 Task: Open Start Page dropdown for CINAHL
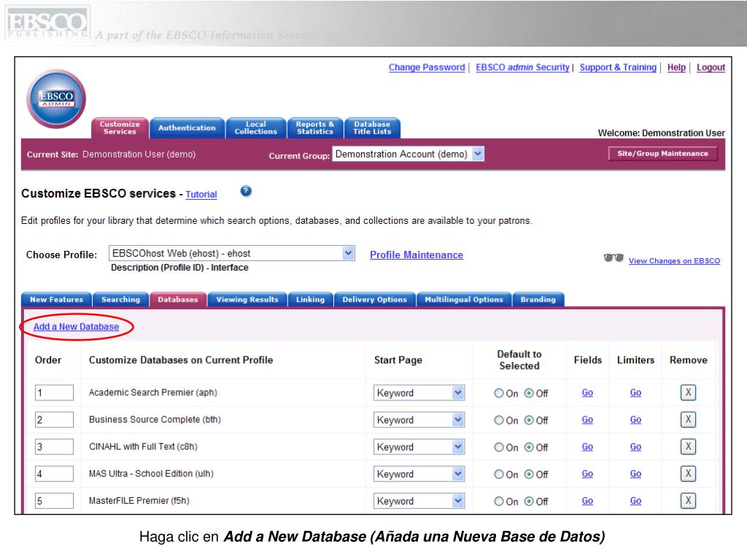click(419, 447)
